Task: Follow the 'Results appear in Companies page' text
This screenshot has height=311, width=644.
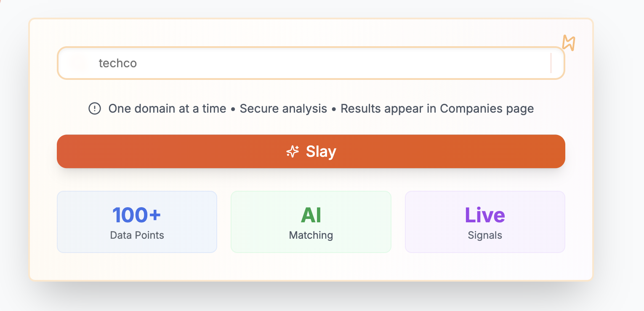Action: tap(437, 109)
